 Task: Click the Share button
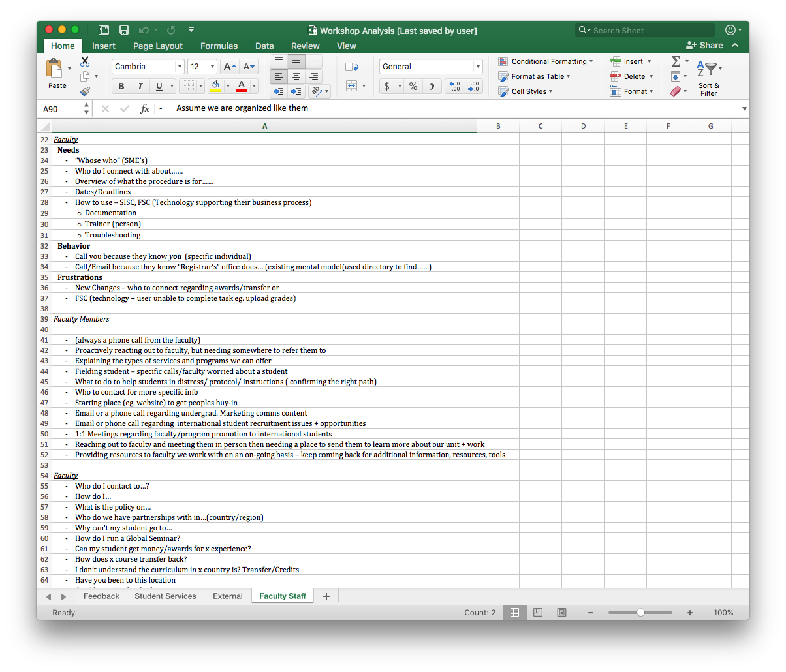click(x=704, y=45)
